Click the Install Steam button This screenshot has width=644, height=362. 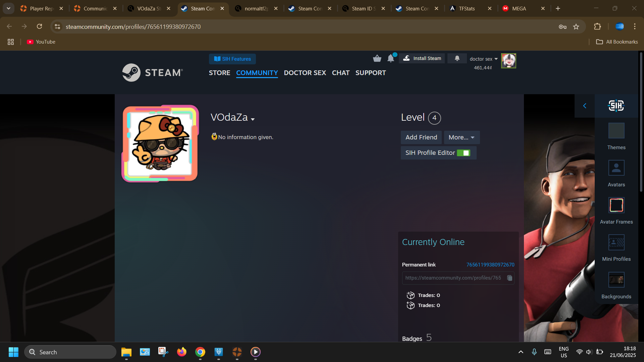(x=422, y=58)
